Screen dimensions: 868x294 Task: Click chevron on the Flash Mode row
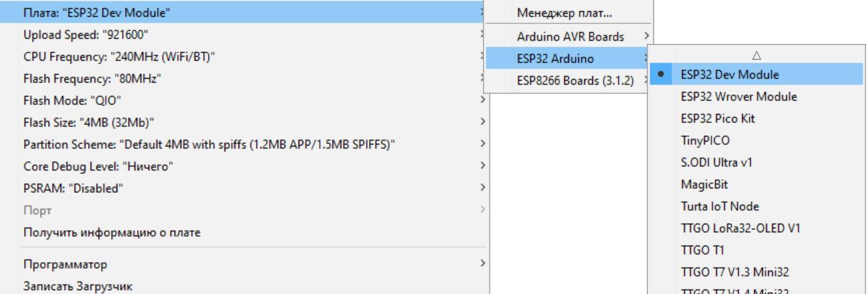[x=482, y=100]
